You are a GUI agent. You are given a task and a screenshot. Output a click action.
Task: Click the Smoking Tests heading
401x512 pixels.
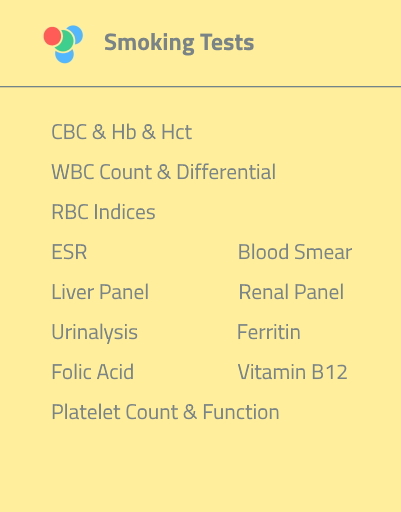[x=179, y=43]
